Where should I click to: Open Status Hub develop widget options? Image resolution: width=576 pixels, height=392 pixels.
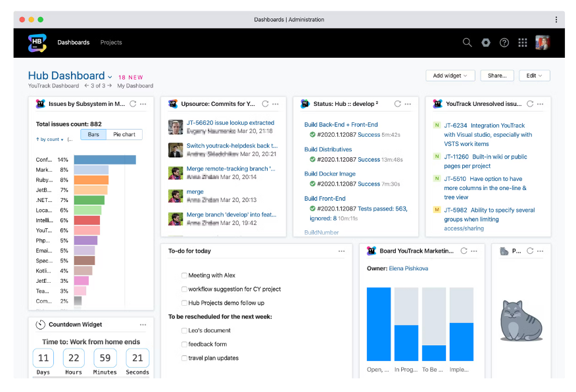click(x=408, y=104)
